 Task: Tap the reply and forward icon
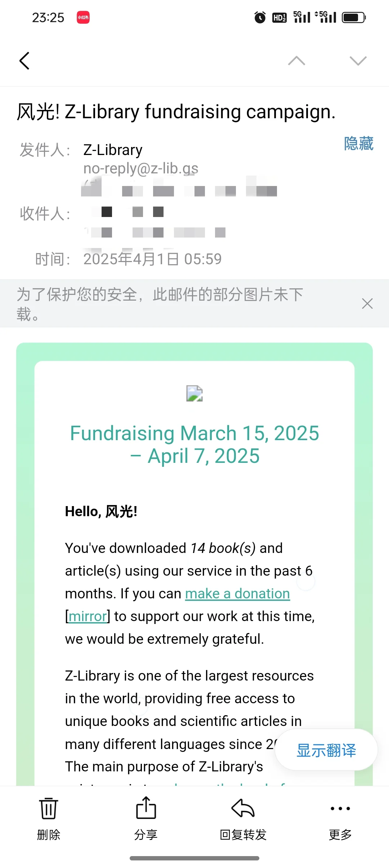click(243, 808)
